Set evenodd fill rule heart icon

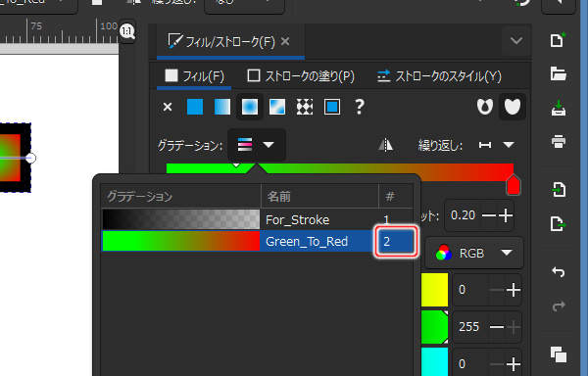[485, 107]
